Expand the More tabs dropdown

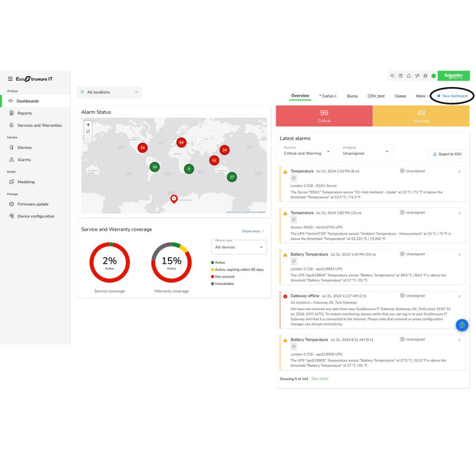(422, 96)
